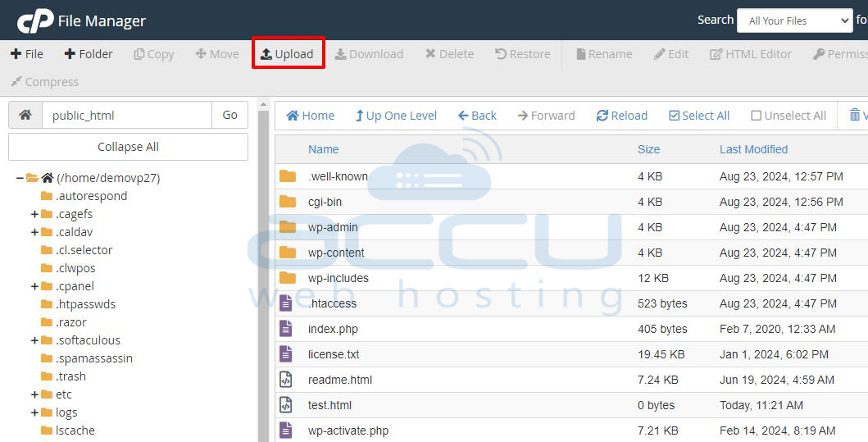Click the wp-includes folder icon

point(288,277)
